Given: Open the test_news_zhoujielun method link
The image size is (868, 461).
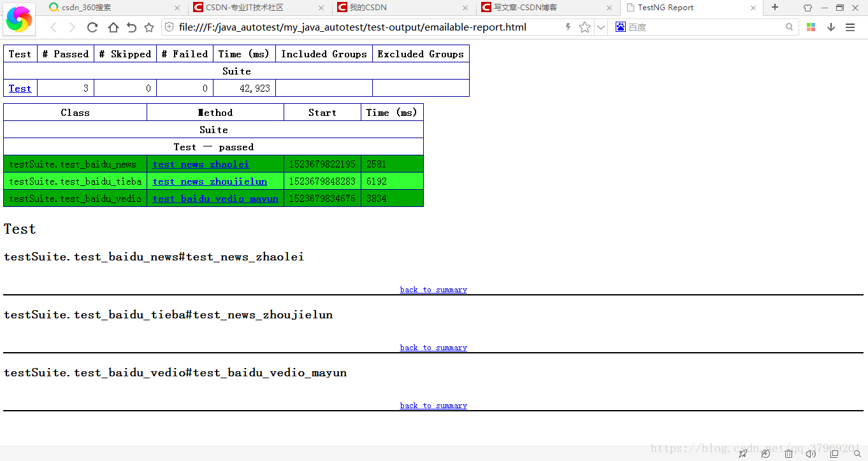Looking at the screenshot, I should pyautogui.click(x=210, y=181).
